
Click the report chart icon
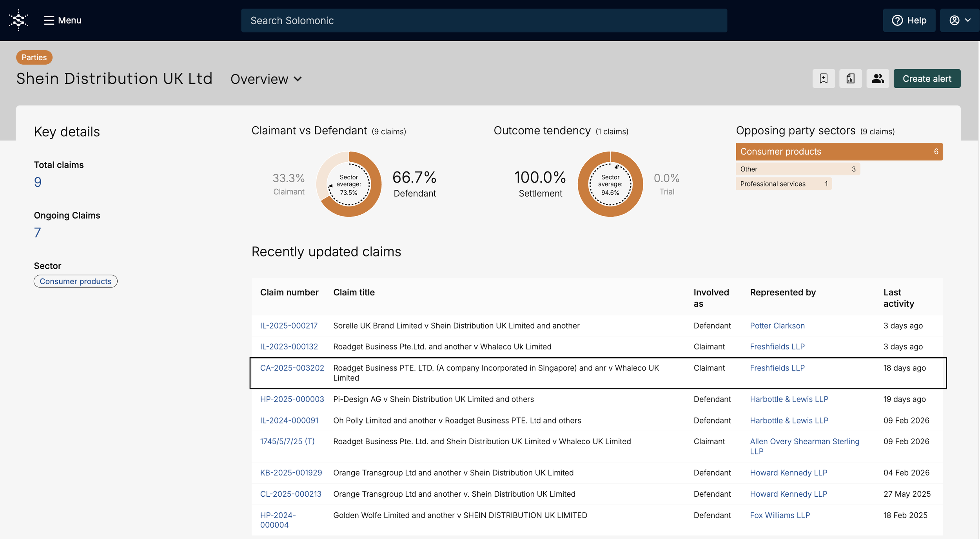pos(850,79)
